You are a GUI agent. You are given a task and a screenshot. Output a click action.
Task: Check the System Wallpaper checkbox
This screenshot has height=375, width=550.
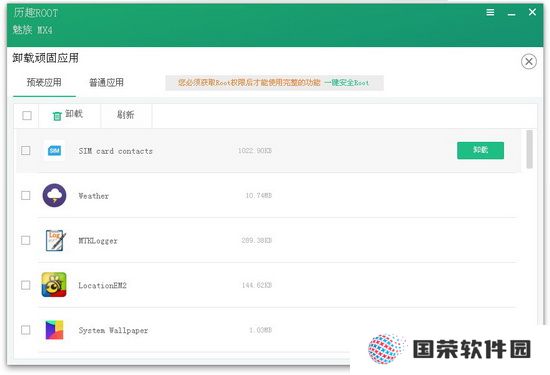tap(26, 330)
